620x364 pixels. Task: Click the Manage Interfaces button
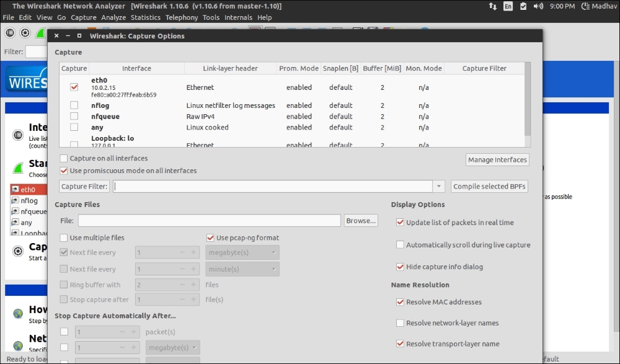[497, 160]
